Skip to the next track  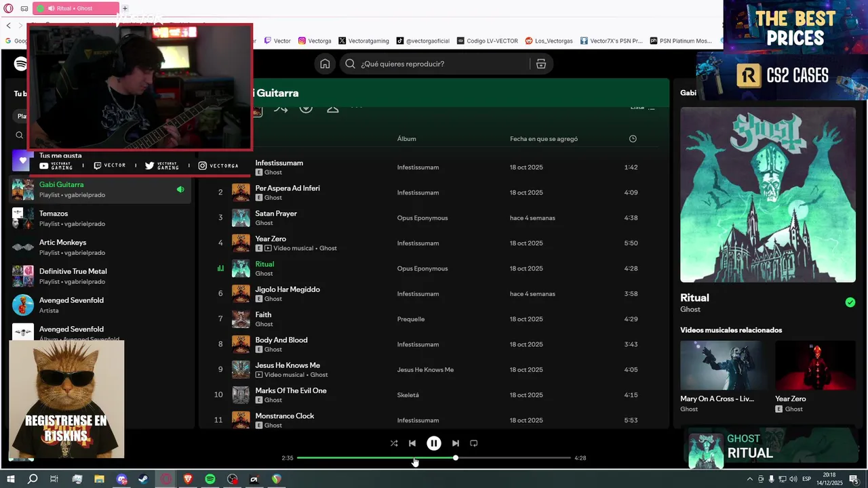456,443
